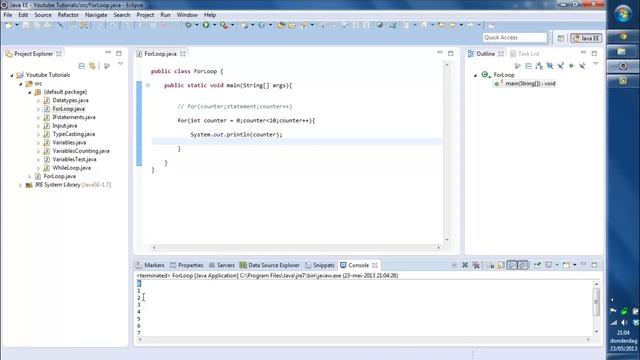Toggle Hide Static Members in Outline

coord(560,66)
